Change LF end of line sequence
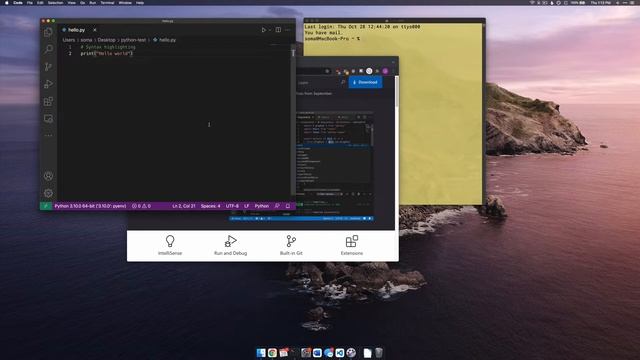The height and width of the screenshot is (360, 640). pos(247,206)
